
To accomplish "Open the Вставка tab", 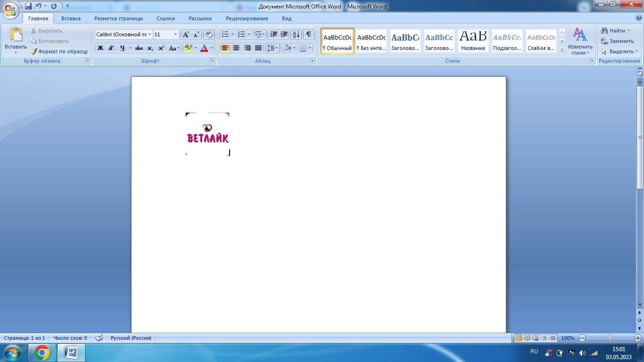I will click(x=71, y=18).
